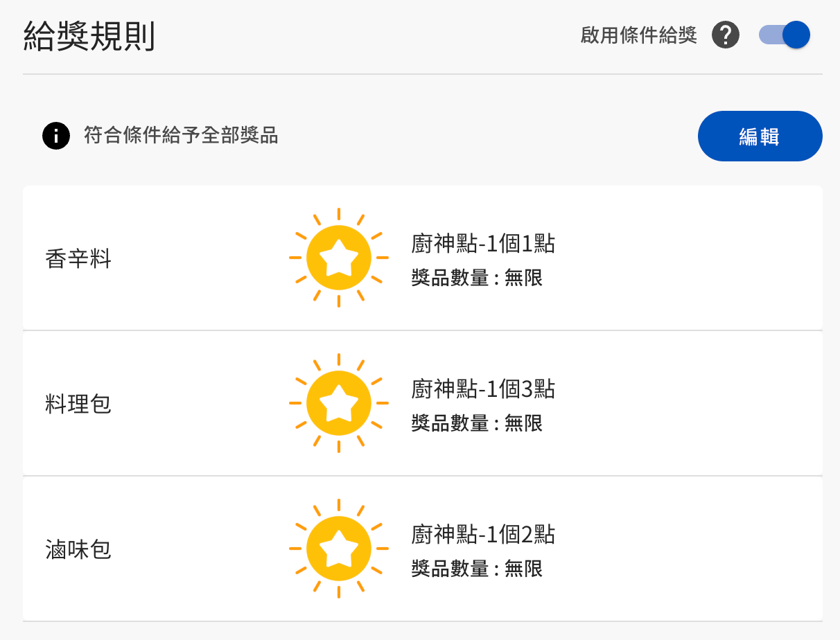
Task: Open the 廚神點-1個2點 reward title
Action: [x=483, y=535]
